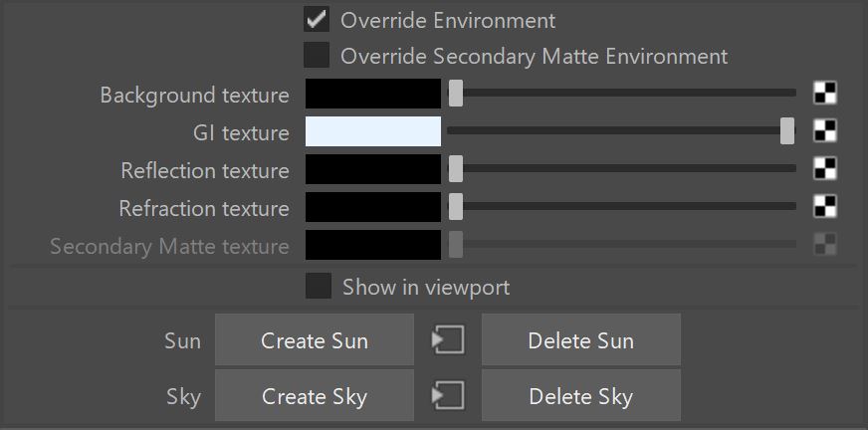Click the Create Sun button

[x=315, y=339]
